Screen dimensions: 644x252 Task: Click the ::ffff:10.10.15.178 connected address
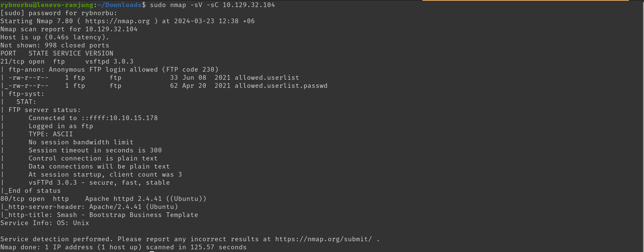(119, 118)
